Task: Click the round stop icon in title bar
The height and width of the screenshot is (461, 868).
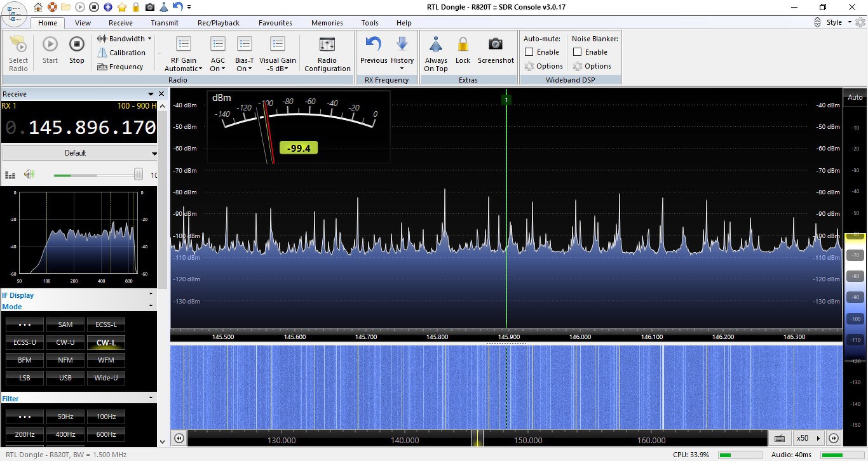Action: click(x=94, y=7)
